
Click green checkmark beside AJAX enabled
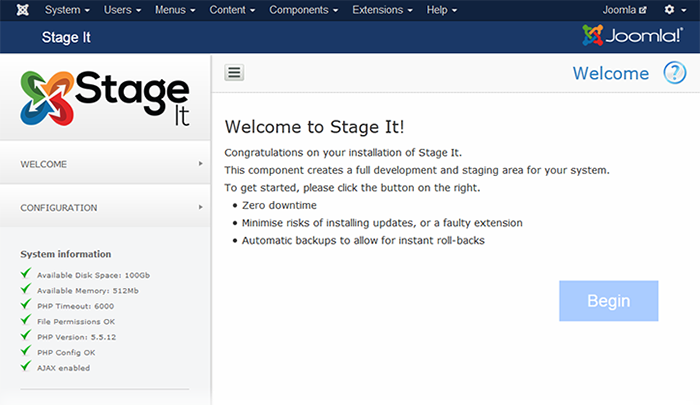click(26, 366)
